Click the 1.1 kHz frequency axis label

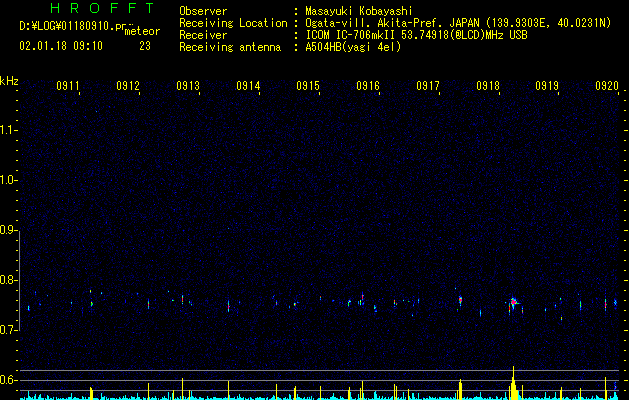(9, 130)
